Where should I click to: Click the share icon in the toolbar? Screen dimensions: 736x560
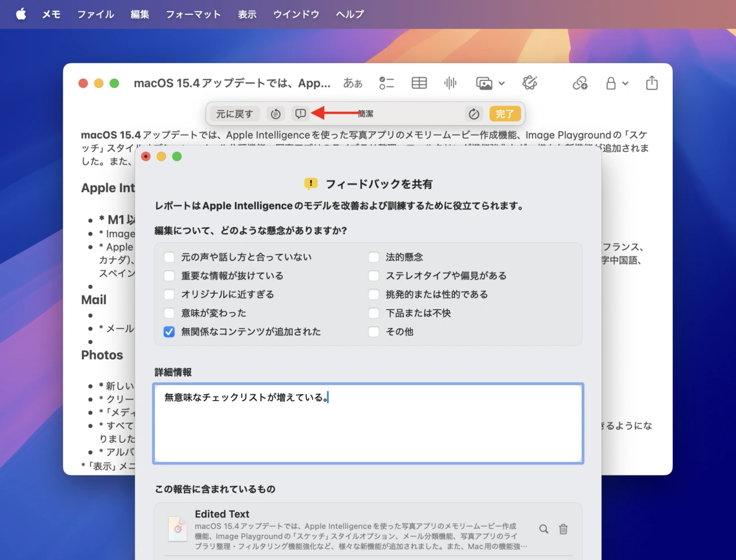pos(651,83)
